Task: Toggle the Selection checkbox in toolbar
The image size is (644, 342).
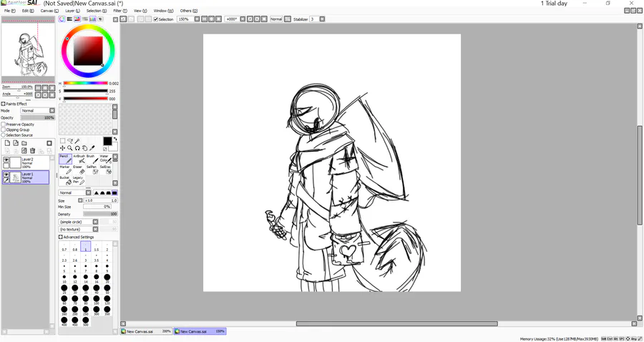Action: click(156, 19)
